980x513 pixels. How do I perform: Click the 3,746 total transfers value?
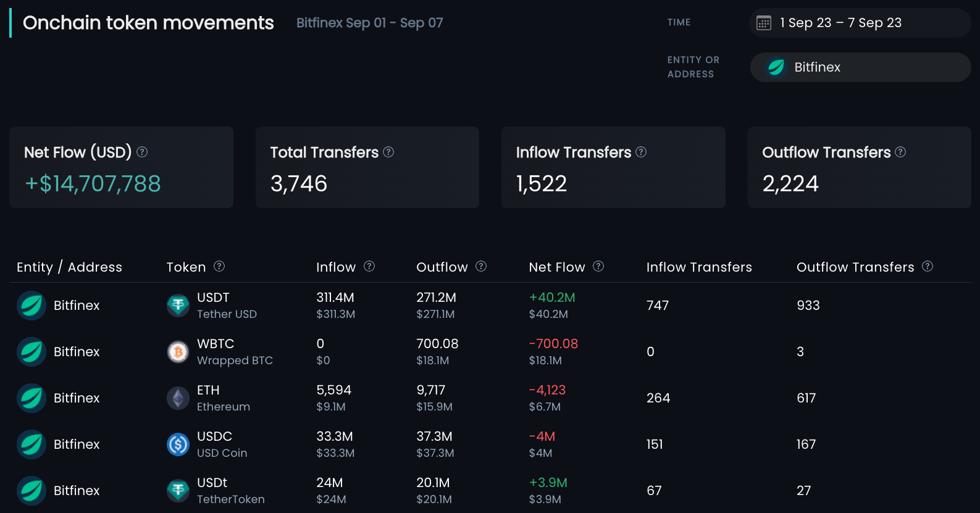(299, 184)
